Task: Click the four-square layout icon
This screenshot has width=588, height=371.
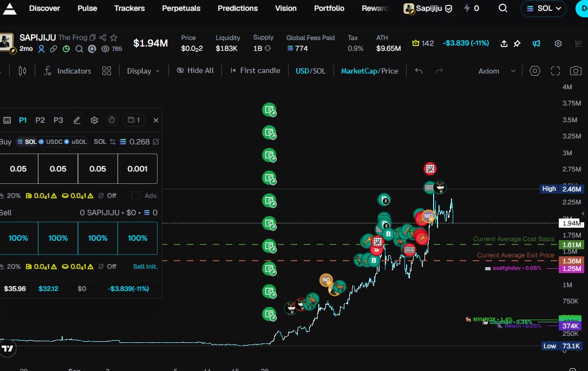Action: [x=107, y=71]
